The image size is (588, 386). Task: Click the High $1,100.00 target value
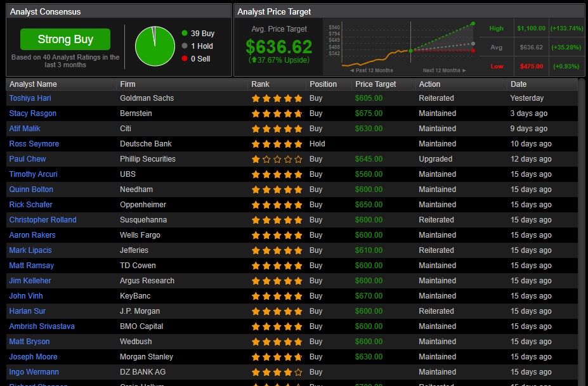pos(531,29)
